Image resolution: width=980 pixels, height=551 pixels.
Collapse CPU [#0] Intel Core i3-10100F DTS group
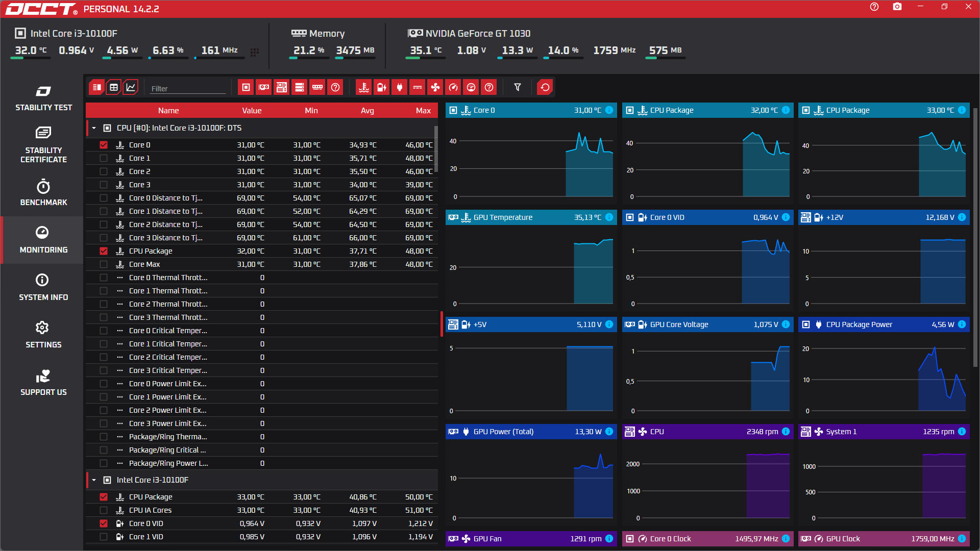(x=94, y=128)
